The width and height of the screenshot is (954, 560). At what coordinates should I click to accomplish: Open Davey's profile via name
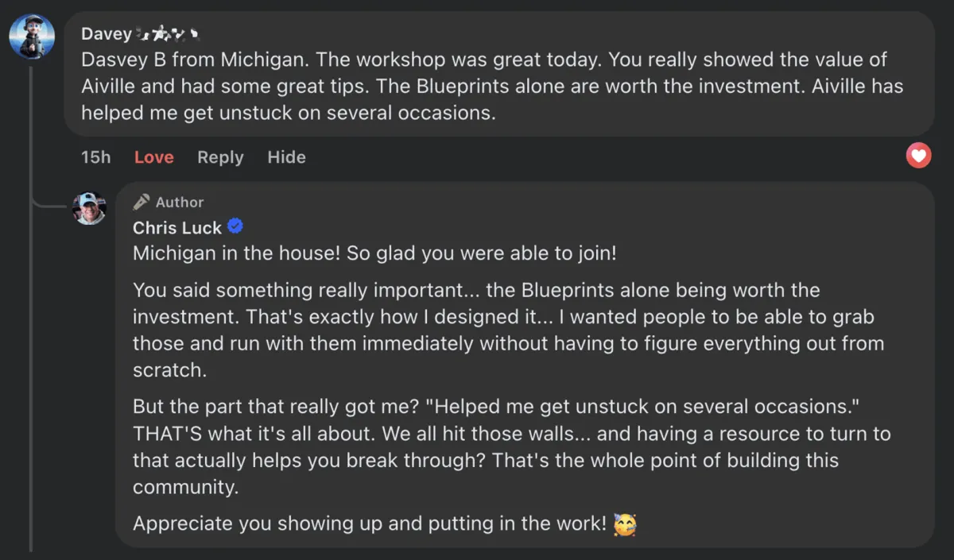click(106, 34)
